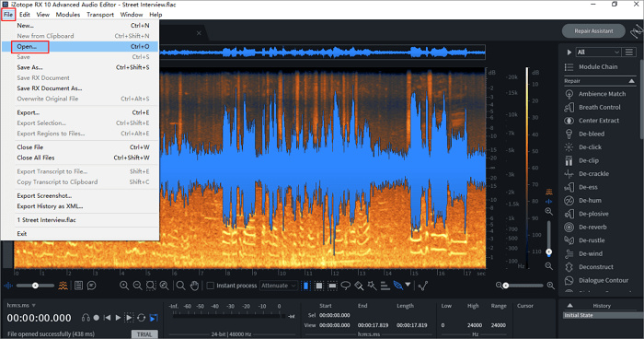This screenshot has width=644, height=339.
Task: Click the Ambience Match module icon
Action: (x=569, y=94)
